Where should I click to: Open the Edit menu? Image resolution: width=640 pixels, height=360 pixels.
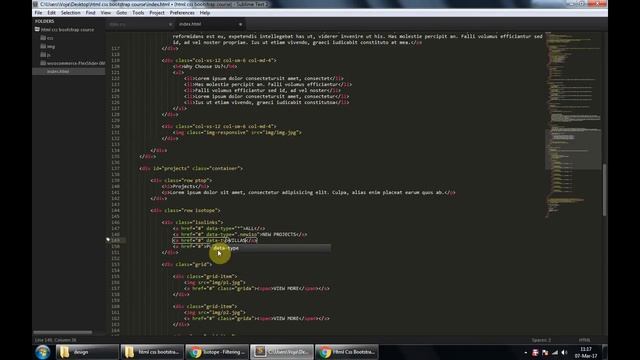(51, 13)
